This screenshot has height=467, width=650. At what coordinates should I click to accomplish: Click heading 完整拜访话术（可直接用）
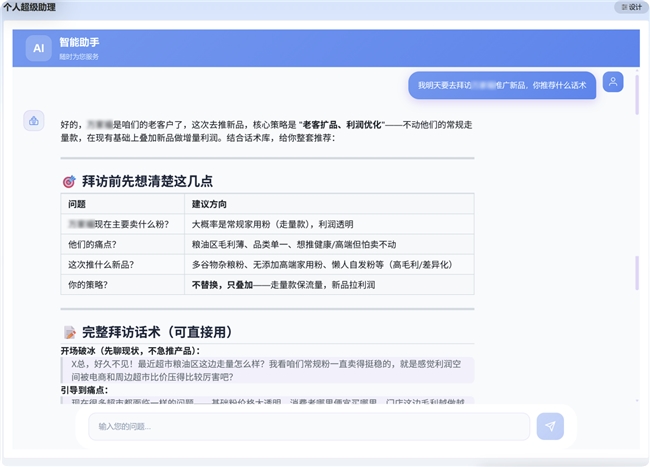click(157, 332)
